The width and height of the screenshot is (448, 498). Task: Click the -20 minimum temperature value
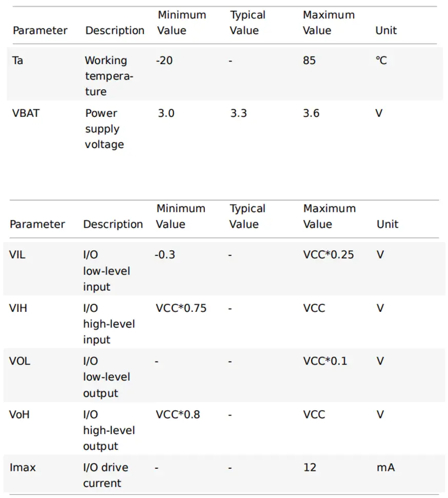click(x=165, y=61)
